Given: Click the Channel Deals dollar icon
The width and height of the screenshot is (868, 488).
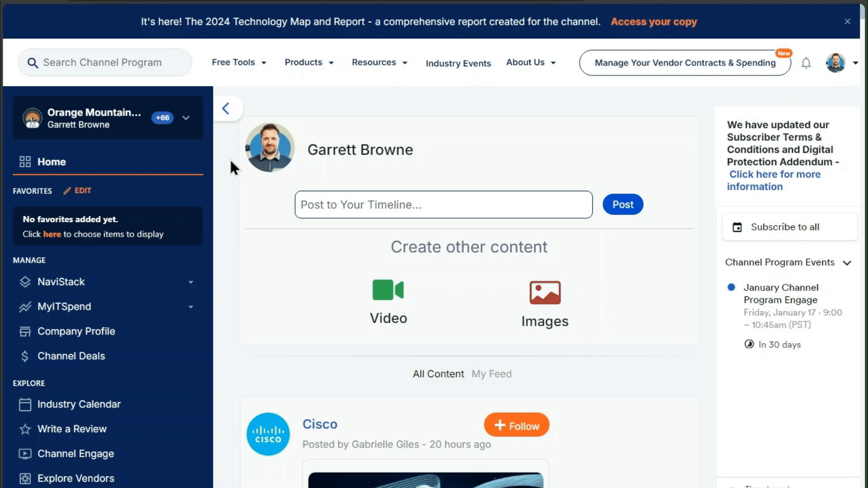Looking at the screenshot, I should coord(24,356).
